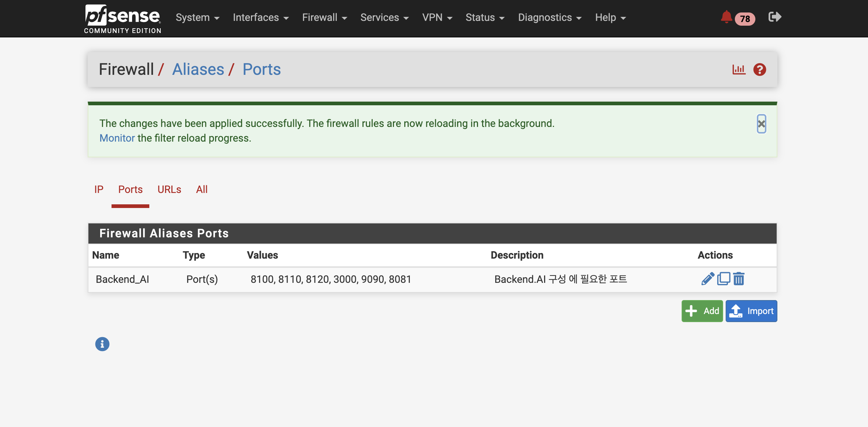Copy the Backend_AI alias using the duplicate icon
Viewport: 868px width, 427px height.
coord(723,279)
